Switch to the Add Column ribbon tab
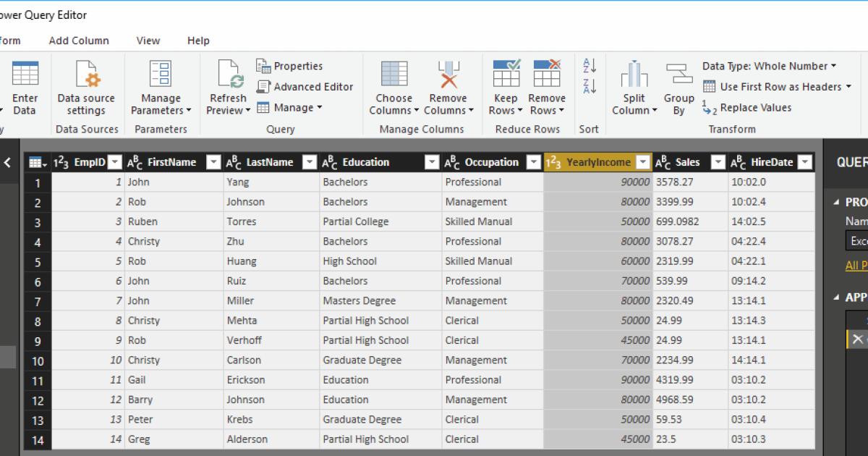 click(79, 41)
